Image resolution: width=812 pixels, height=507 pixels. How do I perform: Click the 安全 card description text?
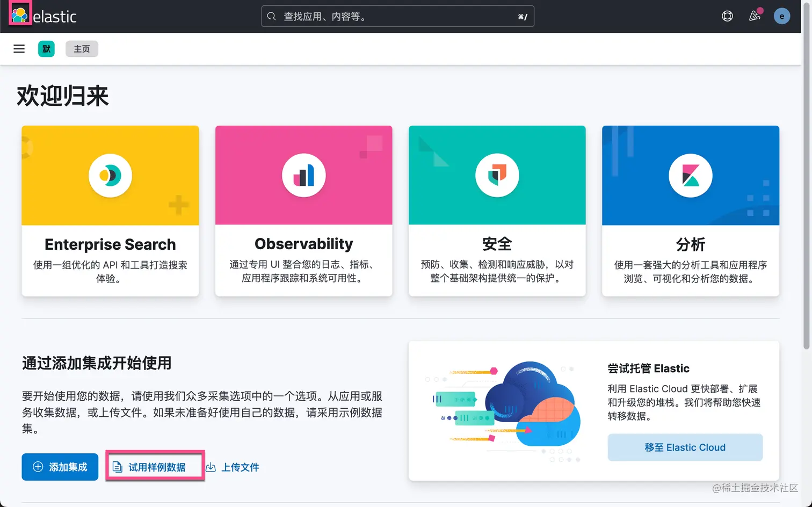coord(497,271)
